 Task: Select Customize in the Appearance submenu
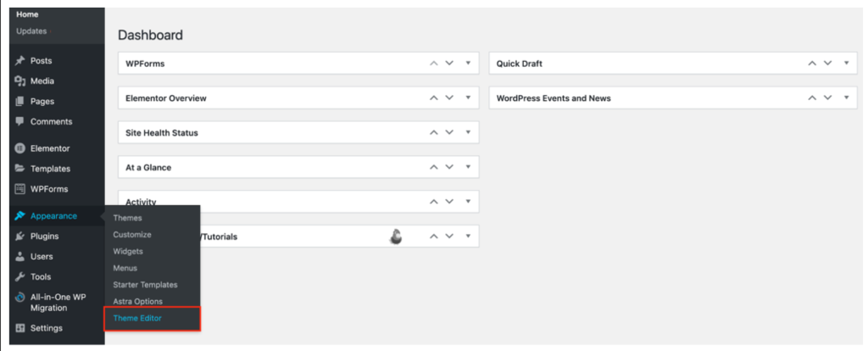[x=132, y=235]
